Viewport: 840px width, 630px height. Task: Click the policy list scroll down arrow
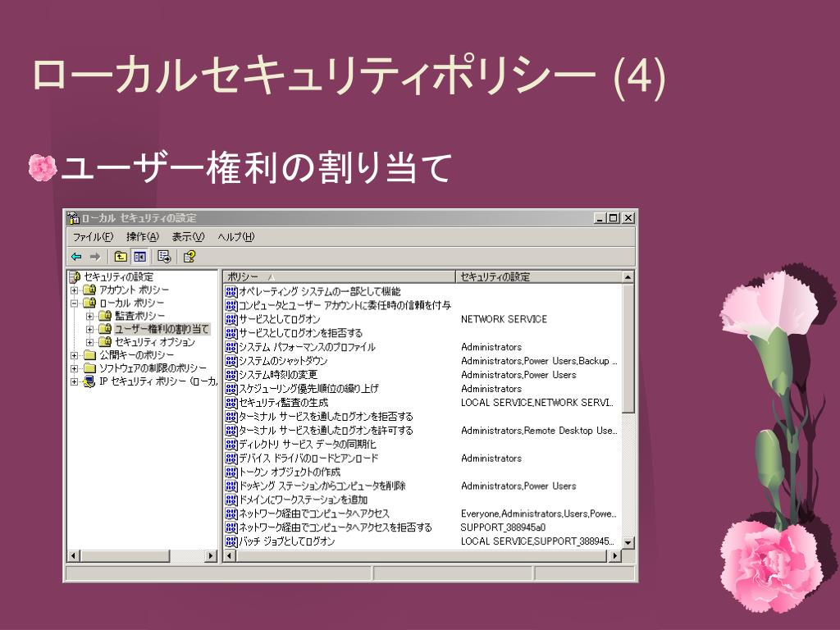coord(628,542)
